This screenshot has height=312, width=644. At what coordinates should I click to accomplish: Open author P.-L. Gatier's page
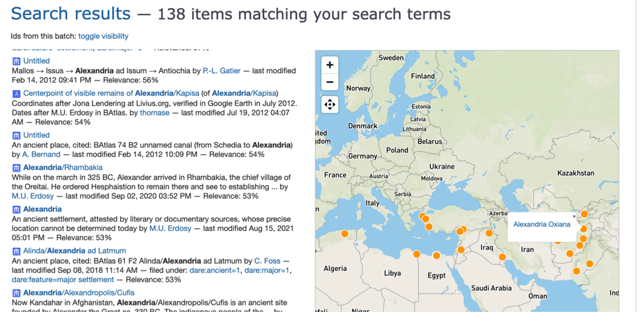tap(222, 71)
